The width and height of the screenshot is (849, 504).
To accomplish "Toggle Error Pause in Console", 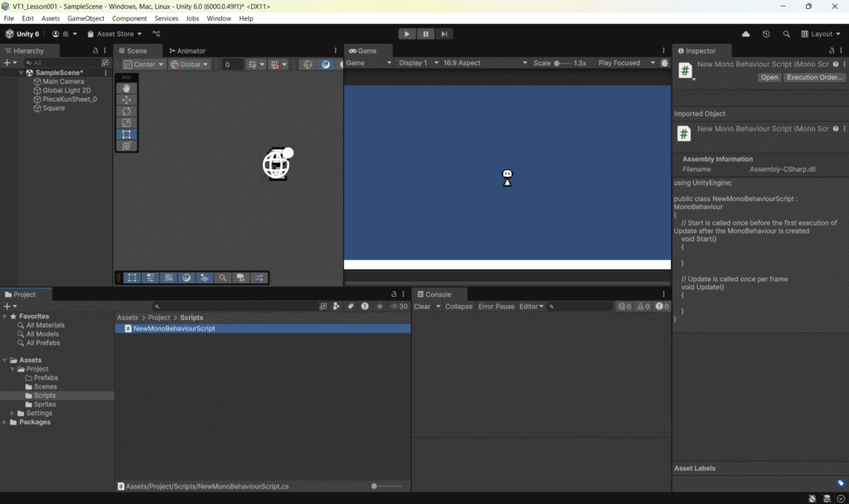I will pos(496,307).
